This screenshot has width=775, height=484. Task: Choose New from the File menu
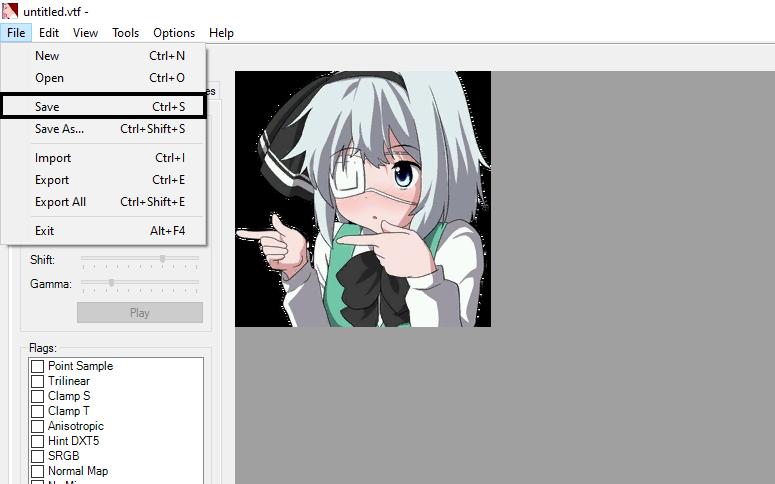[x=103, y=56]
